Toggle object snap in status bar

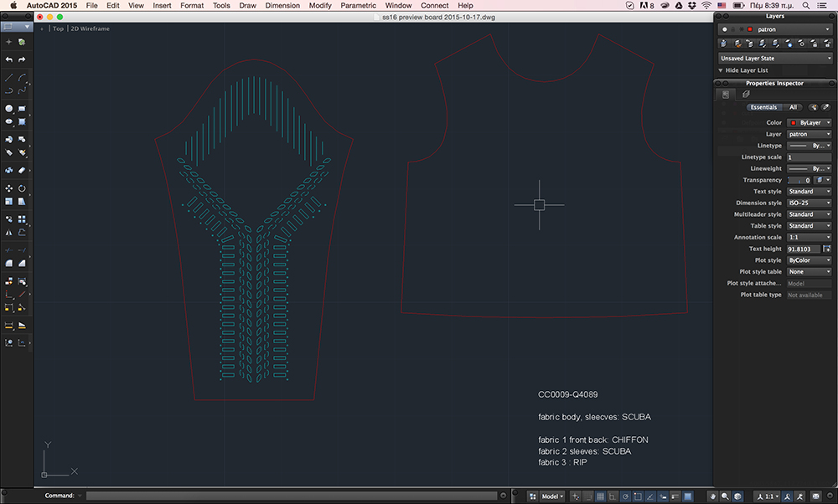click(x=638, y=496)
